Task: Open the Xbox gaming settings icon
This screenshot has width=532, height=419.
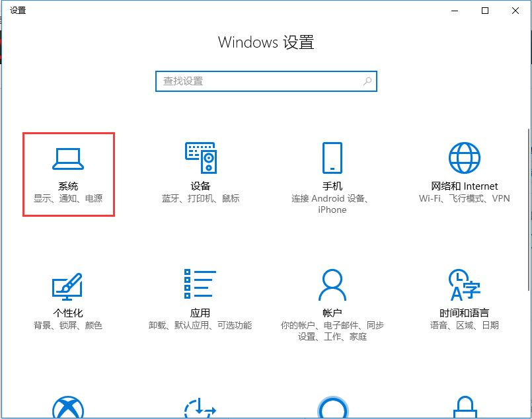Action: (x=68, y=407)
